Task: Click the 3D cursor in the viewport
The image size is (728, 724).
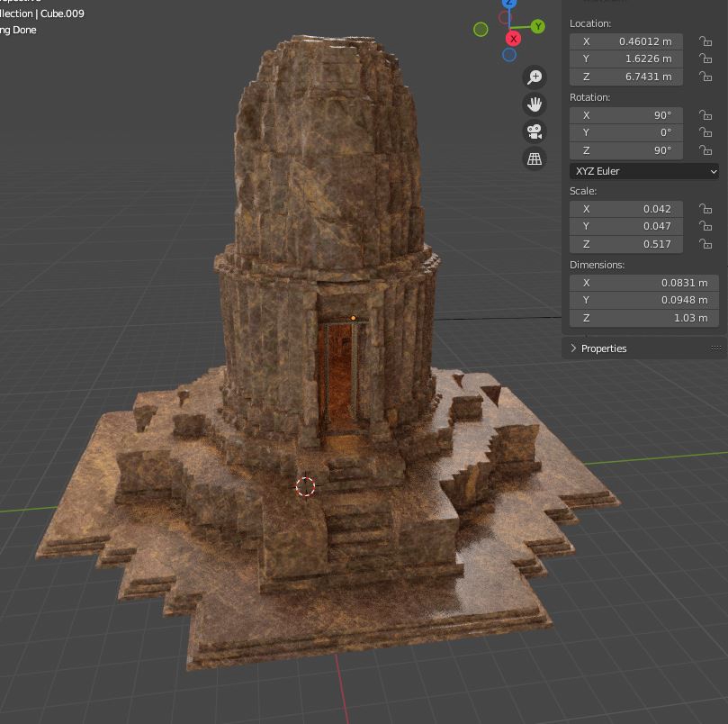Action: tap(305, 486)
